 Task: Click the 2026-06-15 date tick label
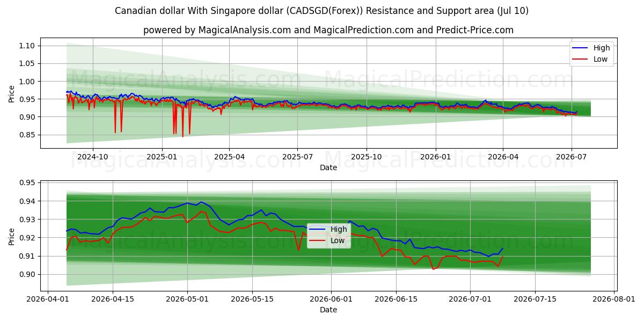tap(396, 299)
